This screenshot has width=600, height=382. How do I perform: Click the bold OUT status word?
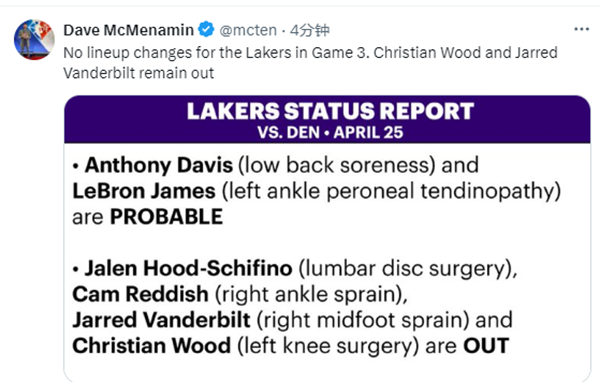click(486, 346)
